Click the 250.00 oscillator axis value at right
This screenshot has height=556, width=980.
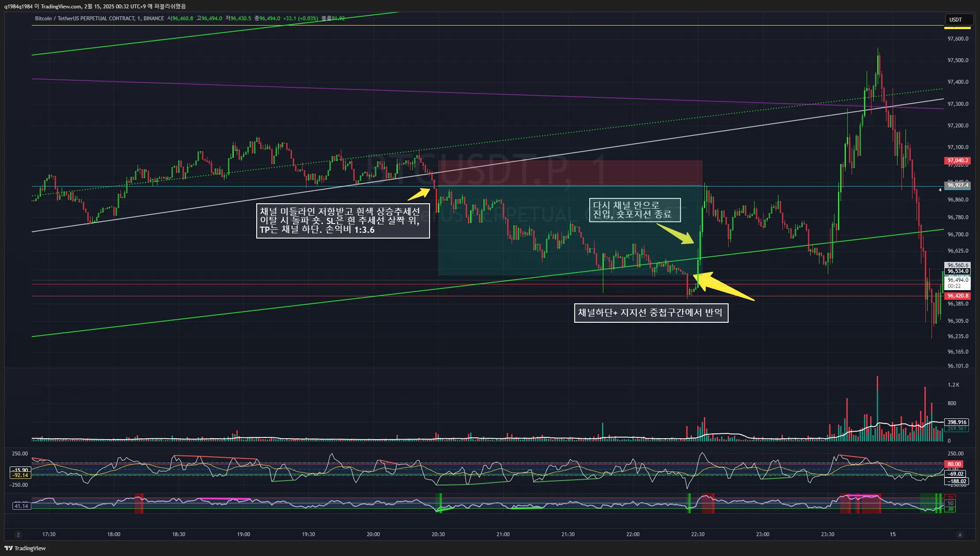pyautogui.click(x=955, y=454)
